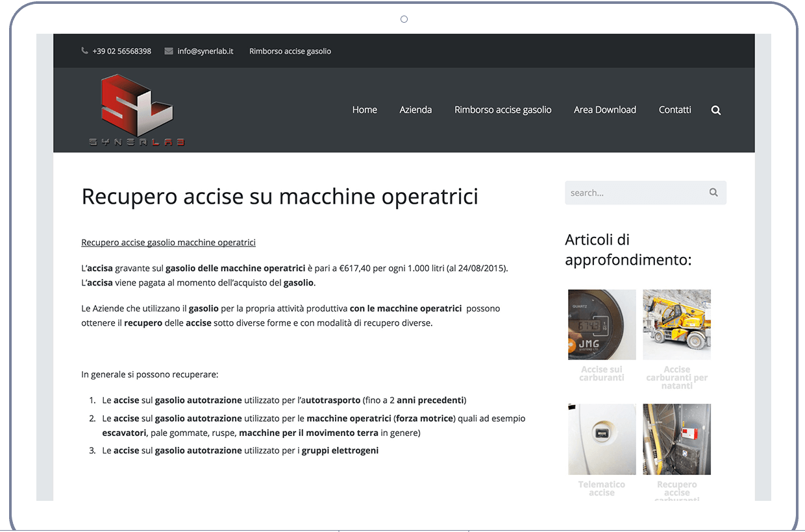805x532 pixels.
Task: Open the Azienda menu item
Action: click(x=415, y=110)
